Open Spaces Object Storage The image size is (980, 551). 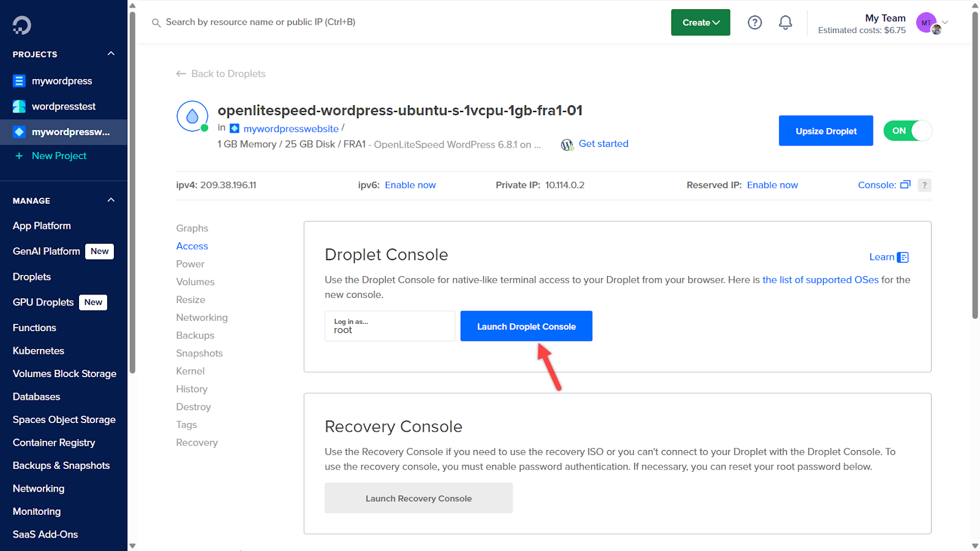pyautogui.click(x=64, y=419)
